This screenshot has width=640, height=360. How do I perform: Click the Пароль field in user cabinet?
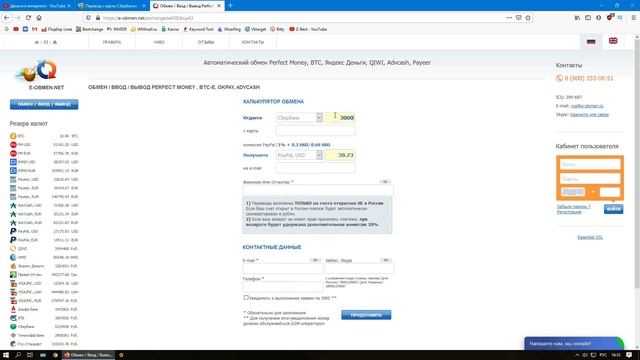click(x=590, y=178)
